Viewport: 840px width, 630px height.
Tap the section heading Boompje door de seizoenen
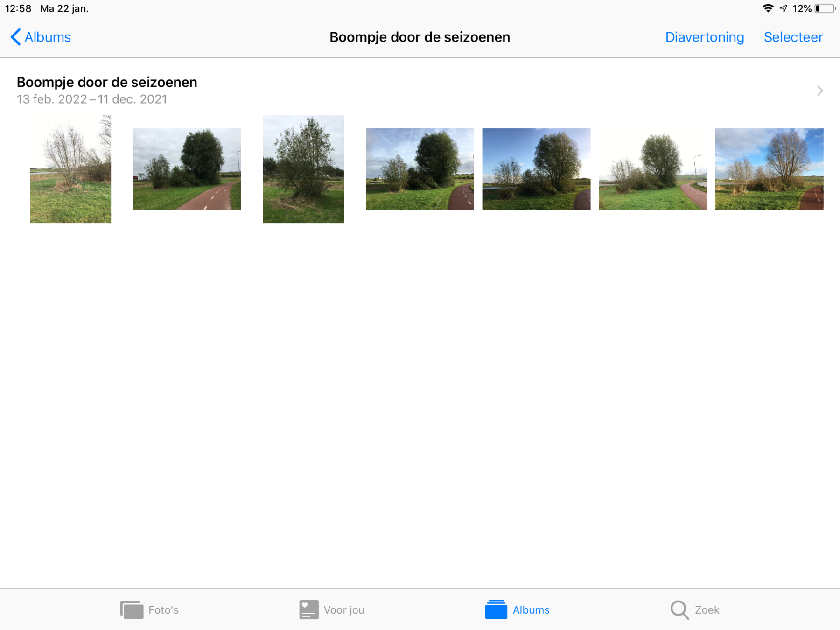pos(107,82)
